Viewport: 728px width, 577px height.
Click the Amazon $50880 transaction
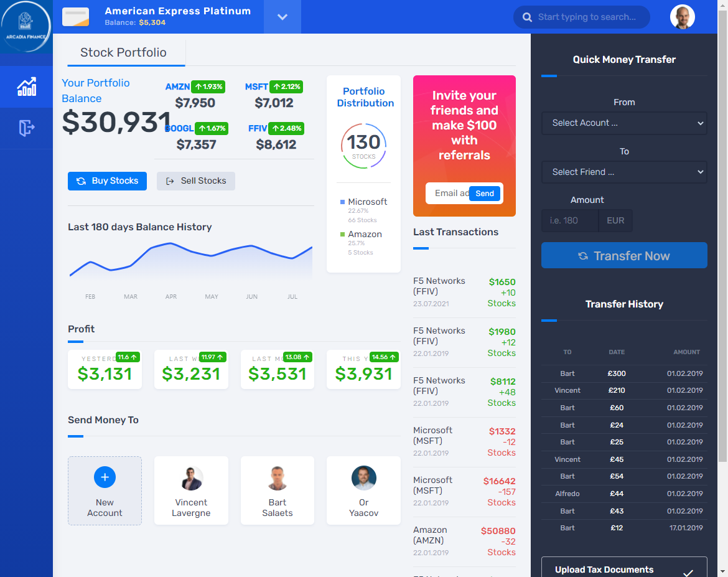464,542
